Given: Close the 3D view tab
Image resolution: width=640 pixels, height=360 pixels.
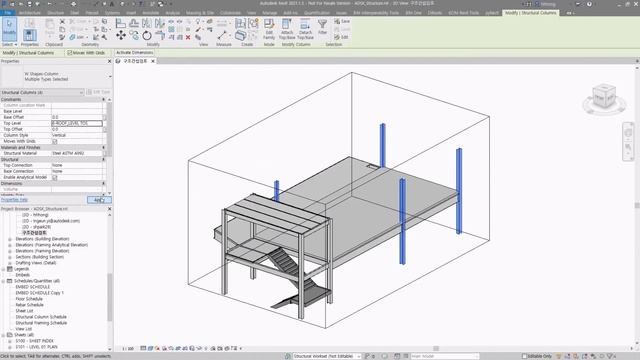Looking at the screenshot, I should point(153,61).
